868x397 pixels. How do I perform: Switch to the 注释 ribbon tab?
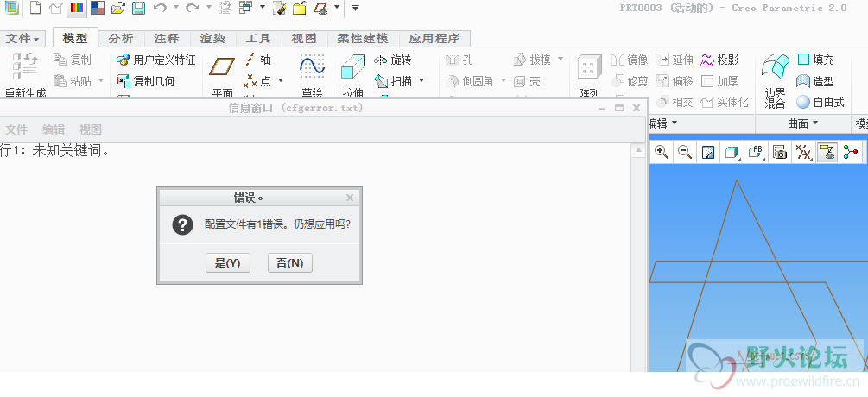click(167, 38)
